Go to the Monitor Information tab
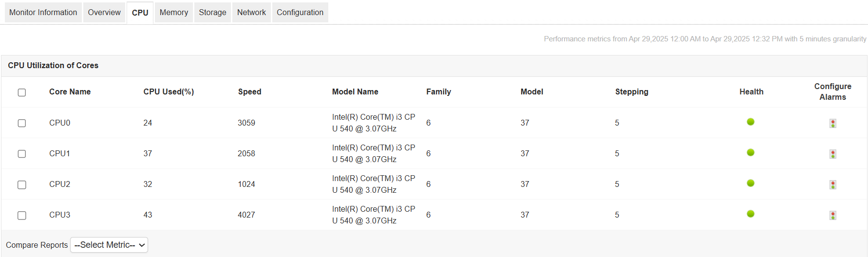 click(43, 13)
